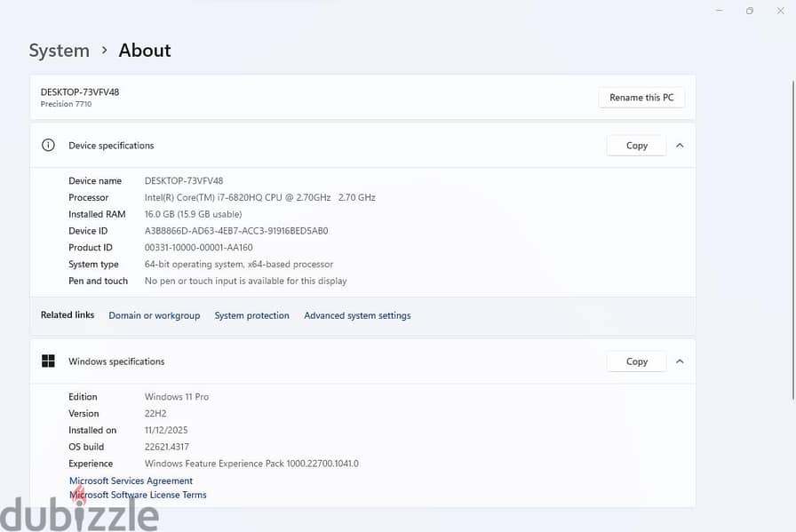Select the OS build value 22621.4317
The image size is (796, 532).
166,447
